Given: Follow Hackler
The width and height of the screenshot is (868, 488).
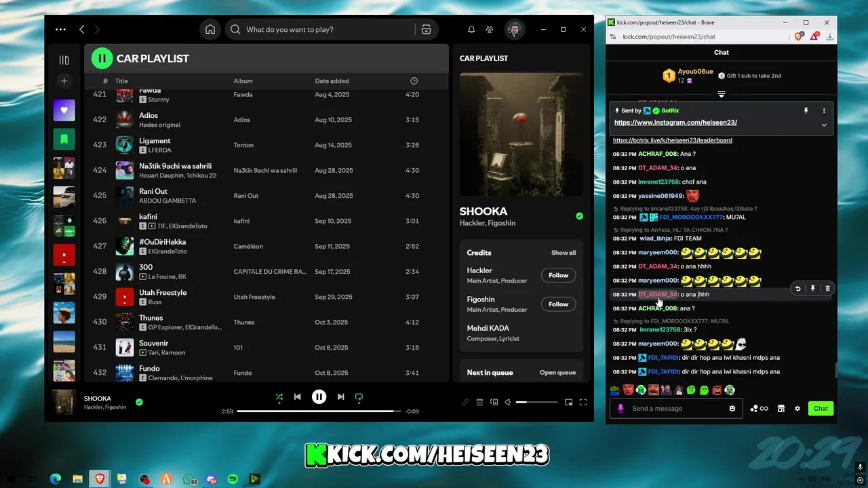Looking at the screenshot, I should 558,275.
